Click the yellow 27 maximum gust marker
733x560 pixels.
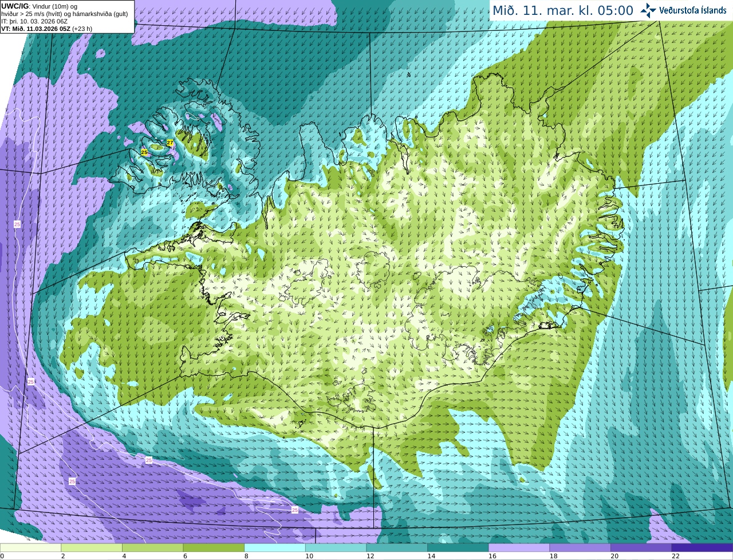(x=170, y=143)
